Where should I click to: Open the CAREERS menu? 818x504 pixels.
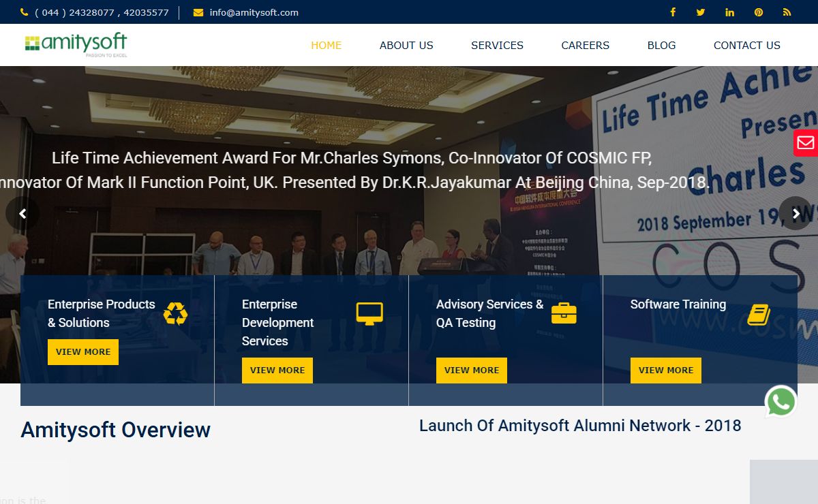[x=586, y=46]
